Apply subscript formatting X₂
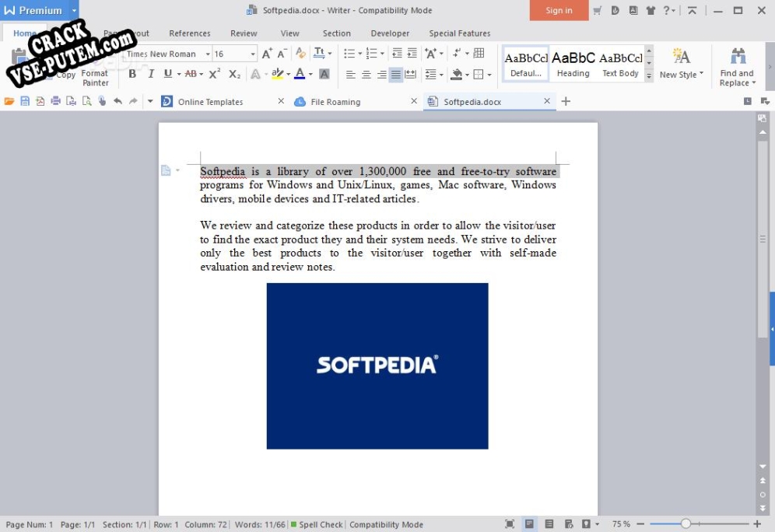The height and width of the screenshot is (532, 775). tap(235, 74)
